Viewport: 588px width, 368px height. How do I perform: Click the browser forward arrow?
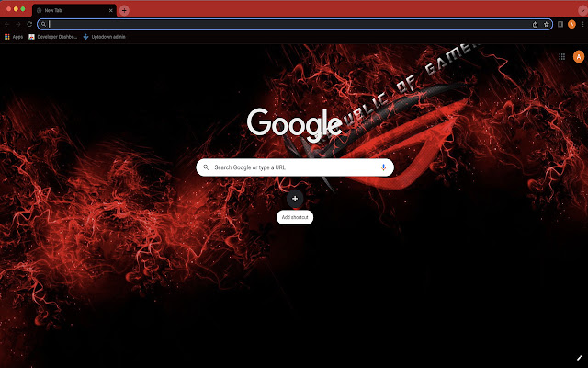pyautogui.click(x=18, y=25)
